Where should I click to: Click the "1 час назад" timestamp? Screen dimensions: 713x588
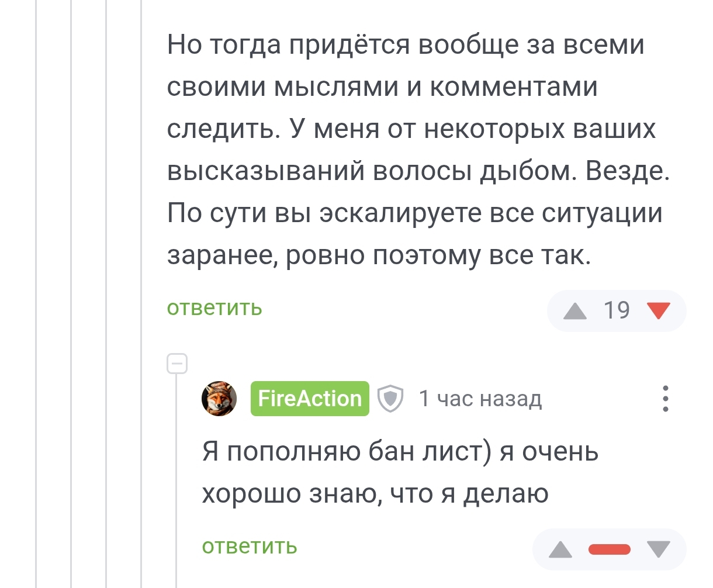(x=480, y=399)
